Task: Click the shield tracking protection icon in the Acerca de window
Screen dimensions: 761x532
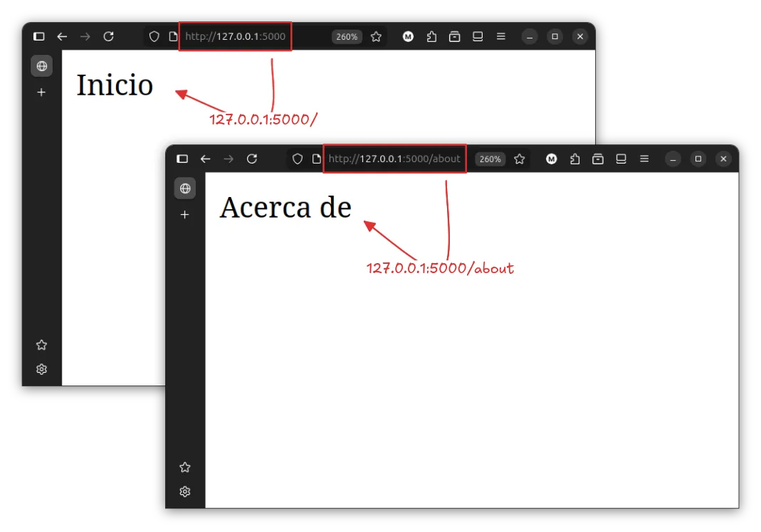Action: coord(298,159)
